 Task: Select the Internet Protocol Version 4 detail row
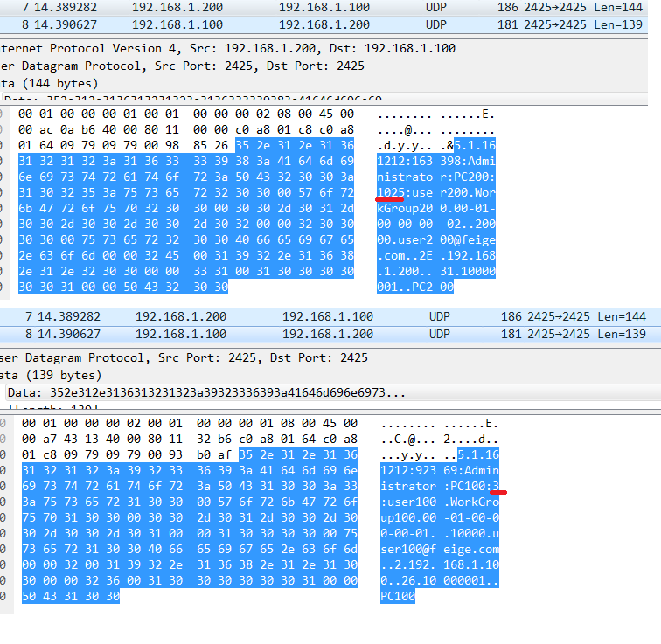tap(324, 48)
